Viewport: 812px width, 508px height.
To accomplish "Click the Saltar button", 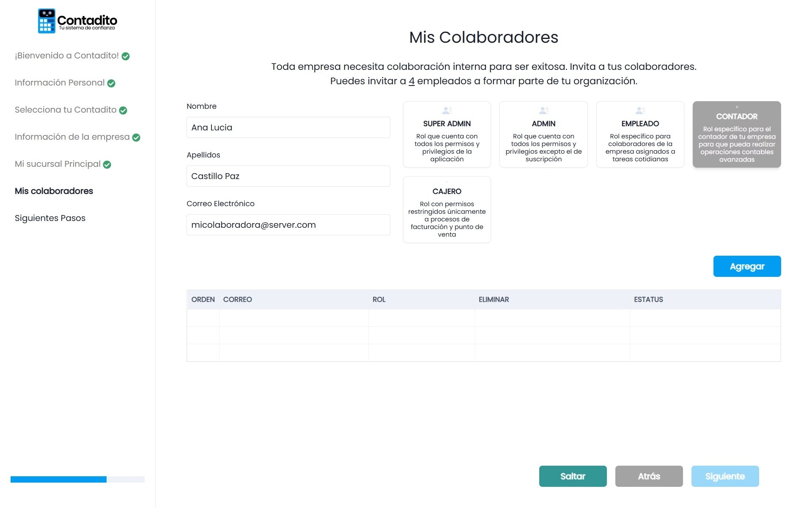I will tap(573, 476).
